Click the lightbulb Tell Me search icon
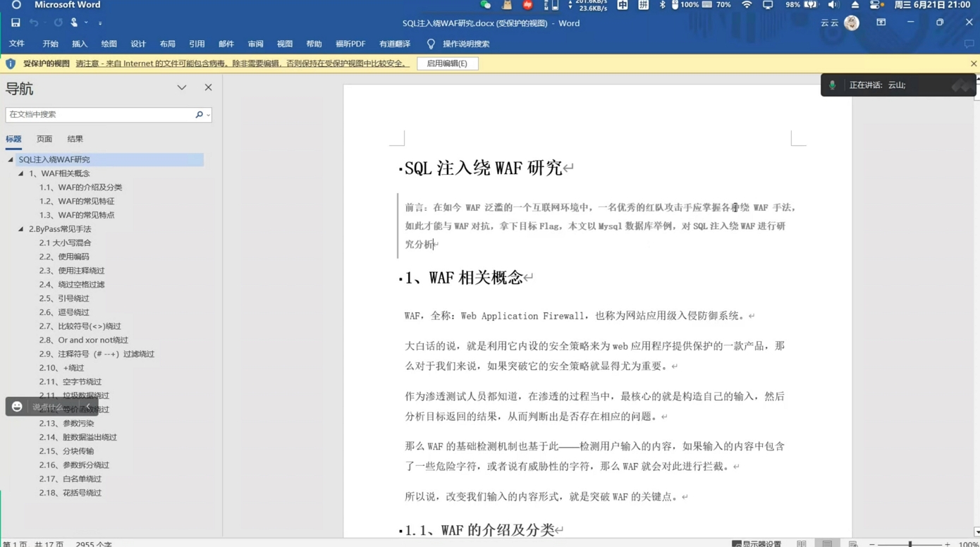Screen dimensions: 980x547 point(431,44)
